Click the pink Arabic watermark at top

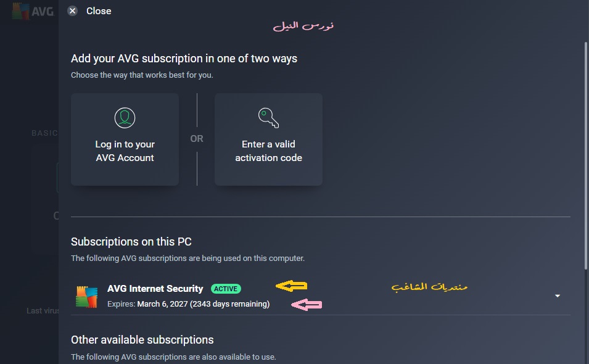pyautogui.click(x=303, y=26)
